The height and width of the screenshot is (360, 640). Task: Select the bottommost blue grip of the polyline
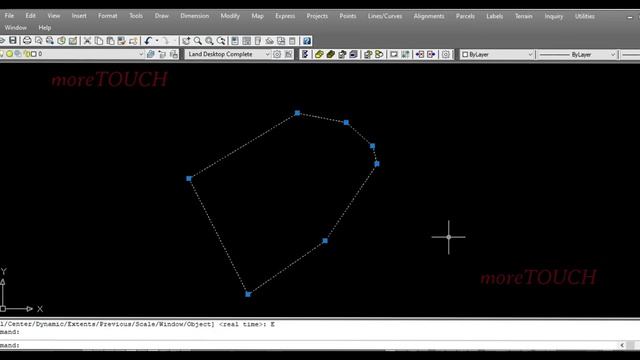coord(248,294)
